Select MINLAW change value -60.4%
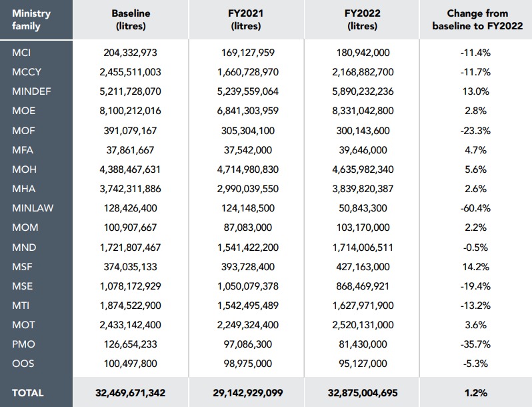This screenshot has width=532, height=407. [475, 208]
